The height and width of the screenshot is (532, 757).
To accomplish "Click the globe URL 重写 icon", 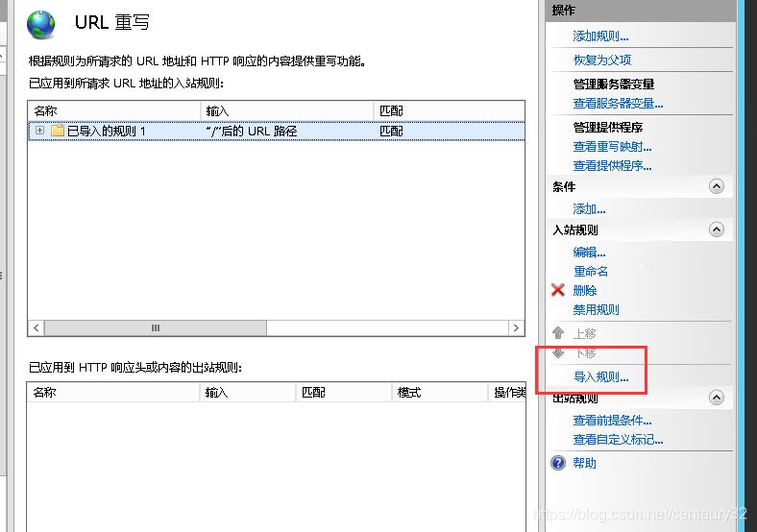I will click(41, 24).
